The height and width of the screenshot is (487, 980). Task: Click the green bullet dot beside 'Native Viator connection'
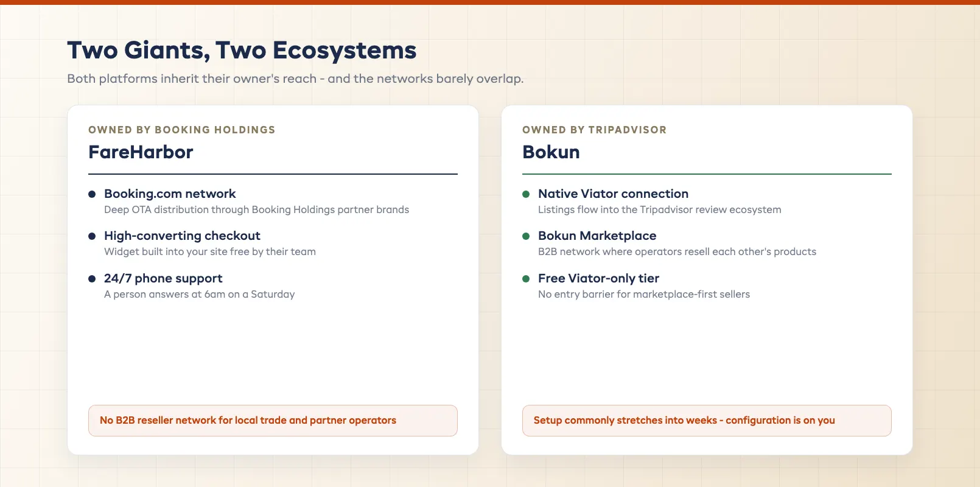click(x=526, y=194)
